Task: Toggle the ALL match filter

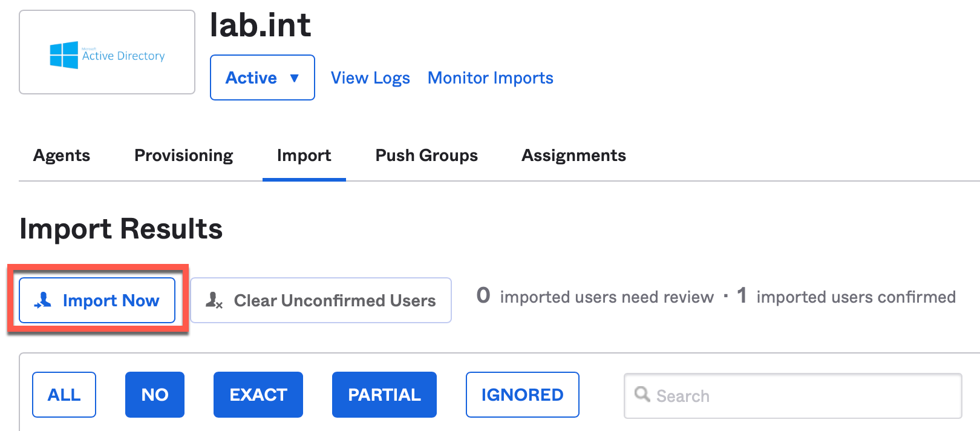Action: (x=64, y=395)
